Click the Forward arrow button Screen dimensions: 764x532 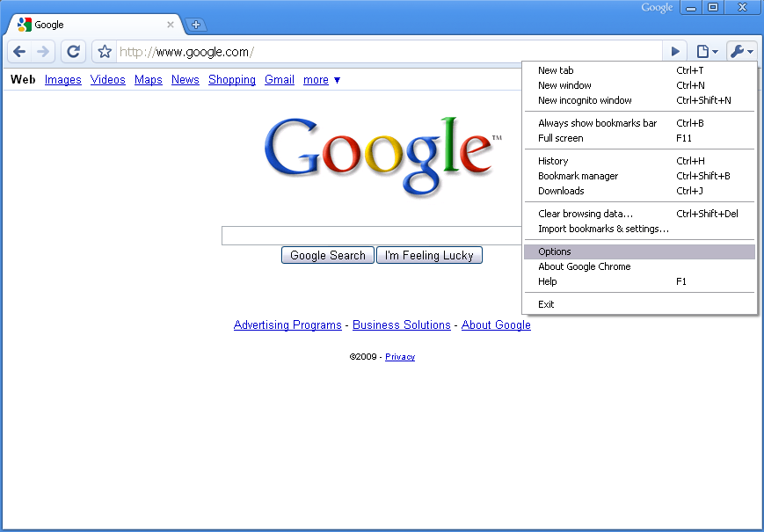coord(43,52)
